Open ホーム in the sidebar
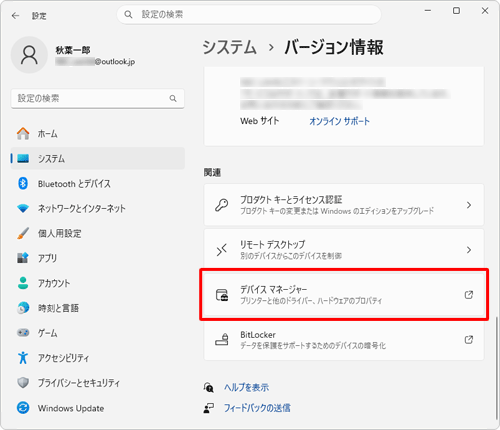The image size is (500, 430). click(97, 134)
